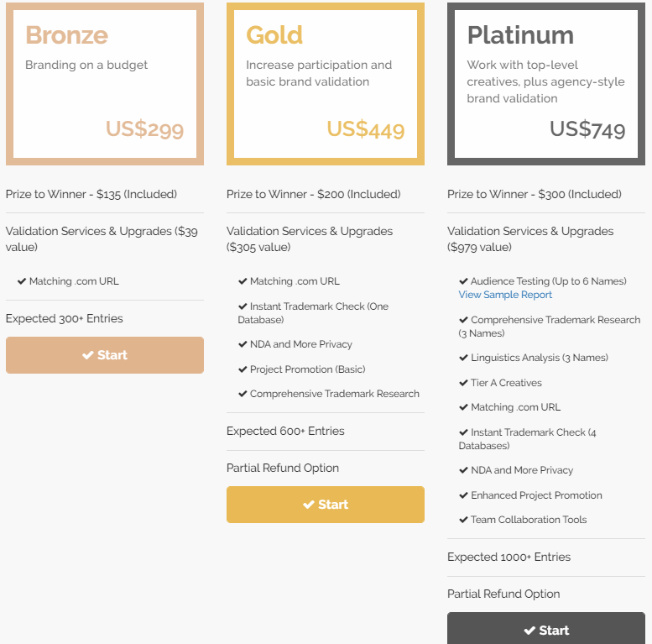Click Gold's Comprehensive Trademark Research item
This screenshot has width=652, height=644.
pos(334,394)
